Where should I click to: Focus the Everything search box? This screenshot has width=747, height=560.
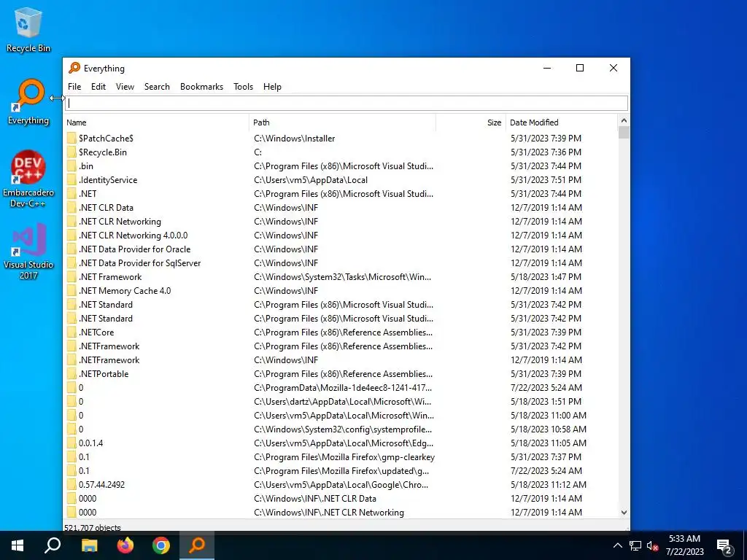point(347,103)
